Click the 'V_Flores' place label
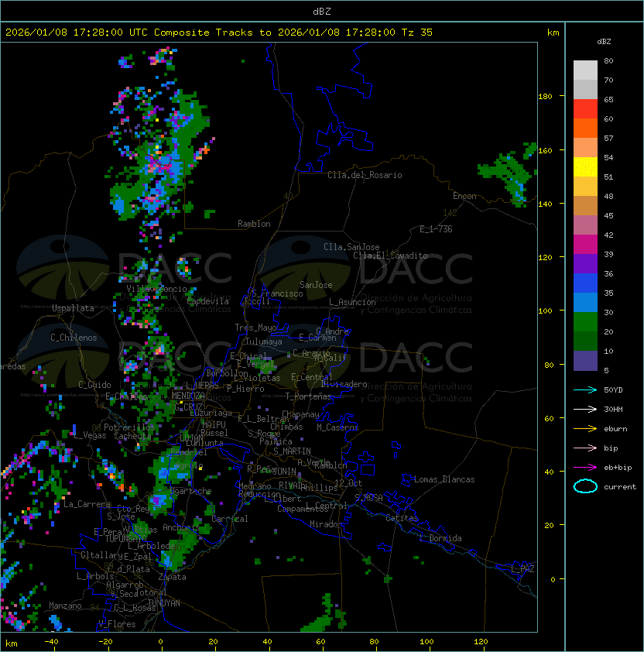Viewport: 644px width, 652px height. 117,624
